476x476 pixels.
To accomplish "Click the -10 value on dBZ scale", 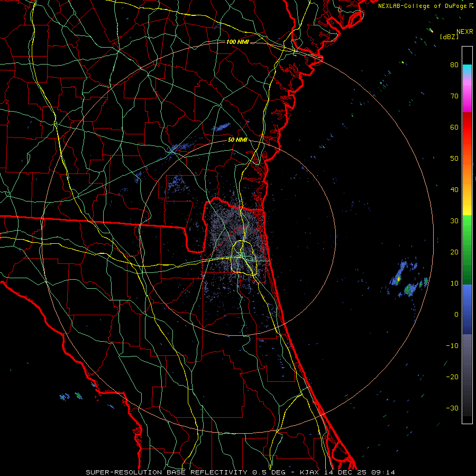I will pos(452,346).
